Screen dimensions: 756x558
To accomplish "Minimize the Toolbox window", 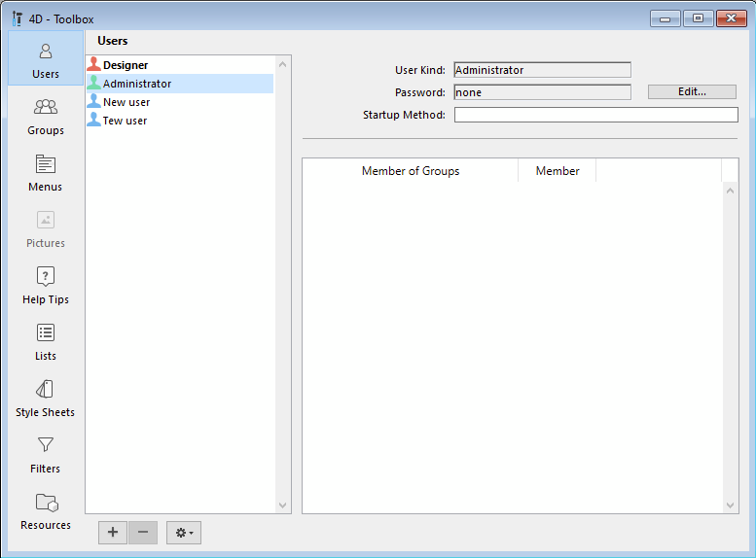I will pos(666,18).
